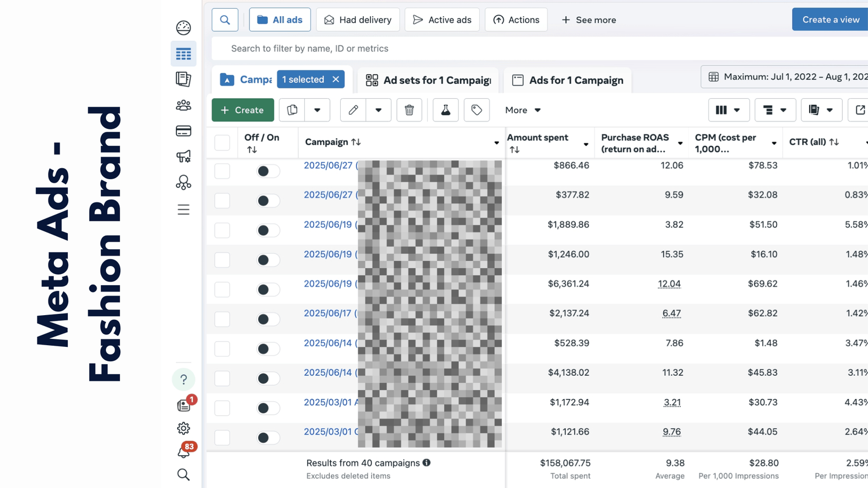Open Billing card icon in sidebar
This screenshot has height=488, width=868.
coord(183,131)
